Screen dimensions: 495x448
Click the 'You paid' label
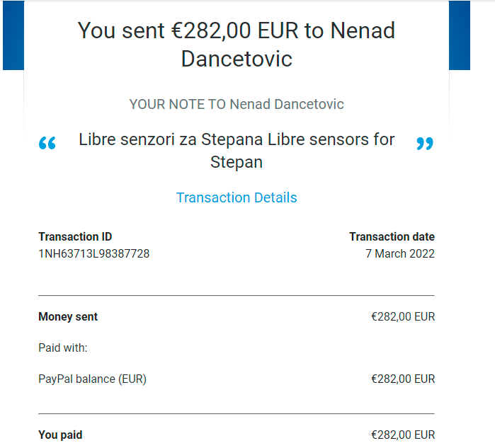(x=60, y=435)
